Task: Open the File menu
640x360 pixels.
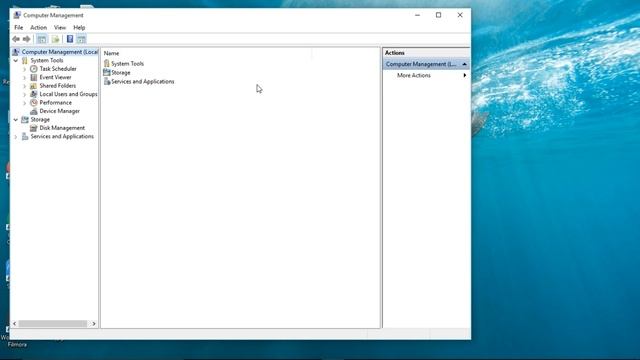Action: coord(18,27)
